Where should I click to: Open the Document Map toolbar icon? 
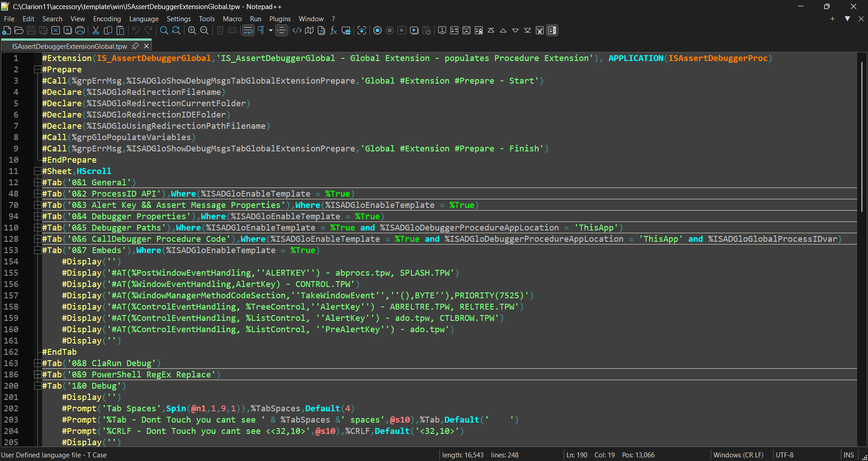click(309, 30)
